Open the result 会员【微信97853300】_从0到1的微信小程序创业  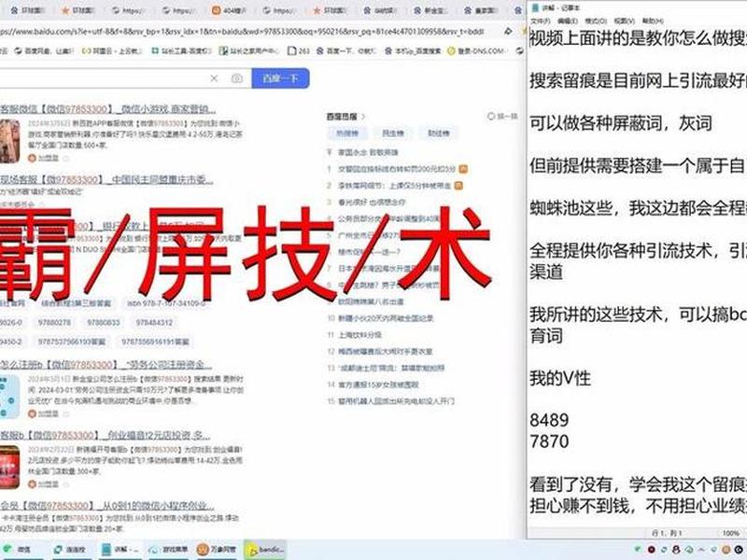coord(107,505)
